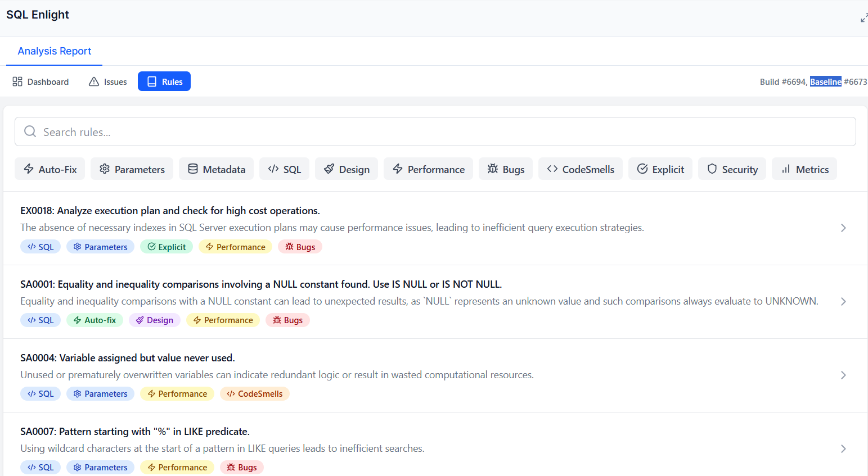Expand rule SA0001 chevron
Screen dimensions: 868x476
coord(843,301)
